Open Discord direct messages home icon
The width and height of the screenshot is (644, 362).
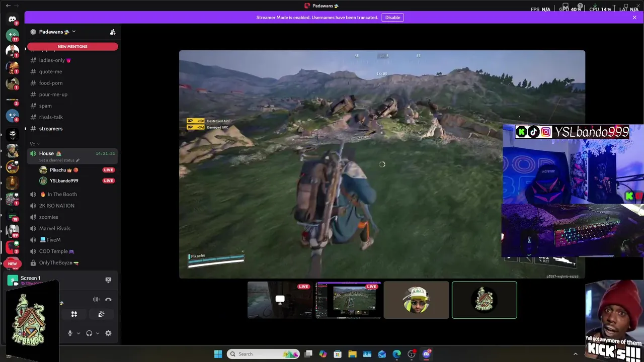point(12,19)
